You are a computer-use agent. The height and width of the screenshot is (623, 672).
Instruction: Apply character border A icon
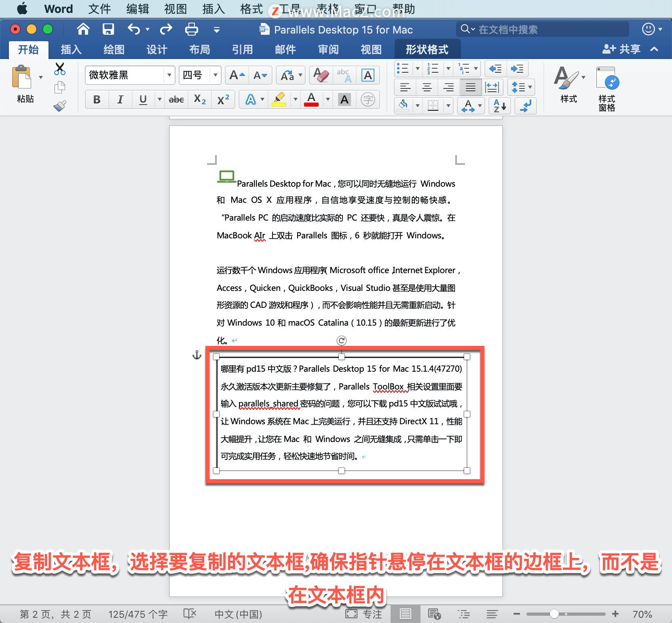[368, 75]
